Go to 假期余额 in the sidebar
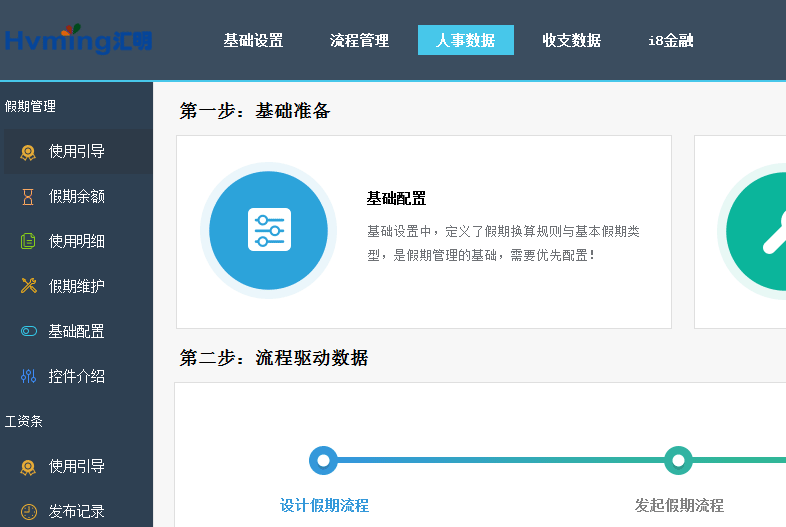The width and height of the screenshot is (786, 527). pyautogui.click(x=78, y=197)
